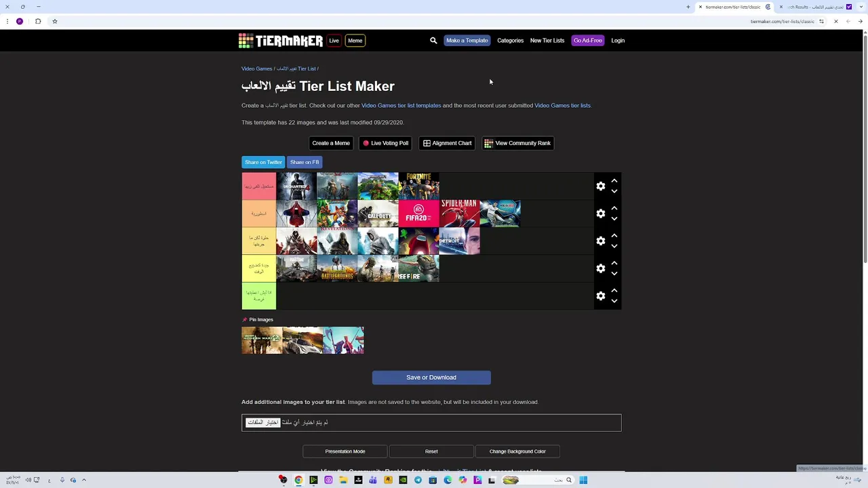Move the yellow tier row down
Screen dimensions: 868x488
pos(614,274)
